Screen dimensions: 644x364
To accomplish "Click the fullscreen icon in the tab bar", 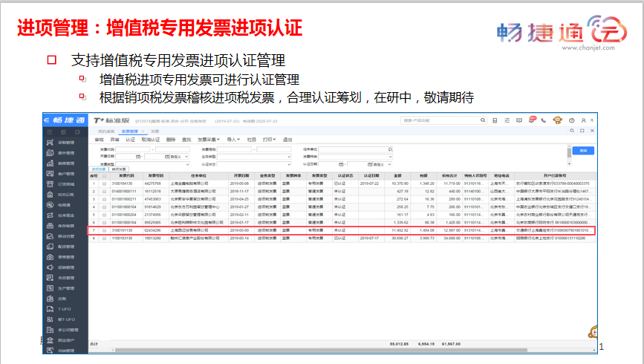I will point(582,131).
